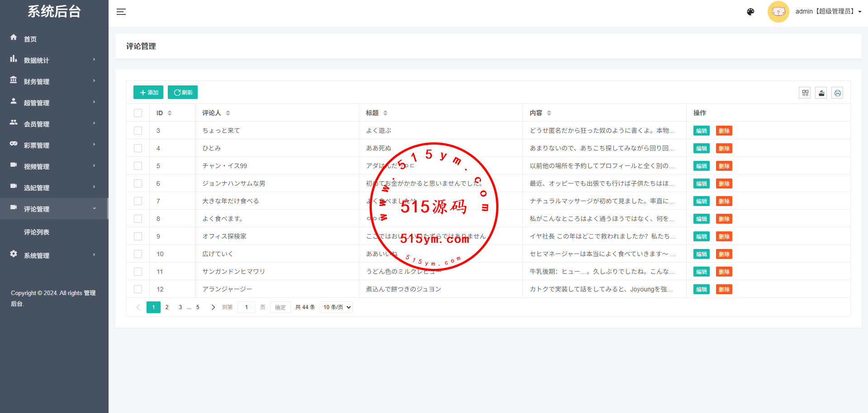Go to next page arrow
This screenshot has height=413, width=868.
(213, 307)
